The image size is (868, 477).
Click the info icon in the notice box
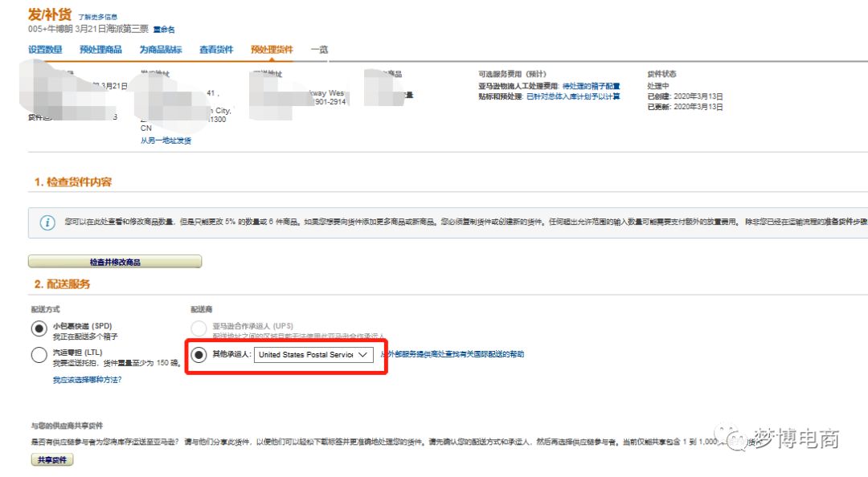(47, 222)
